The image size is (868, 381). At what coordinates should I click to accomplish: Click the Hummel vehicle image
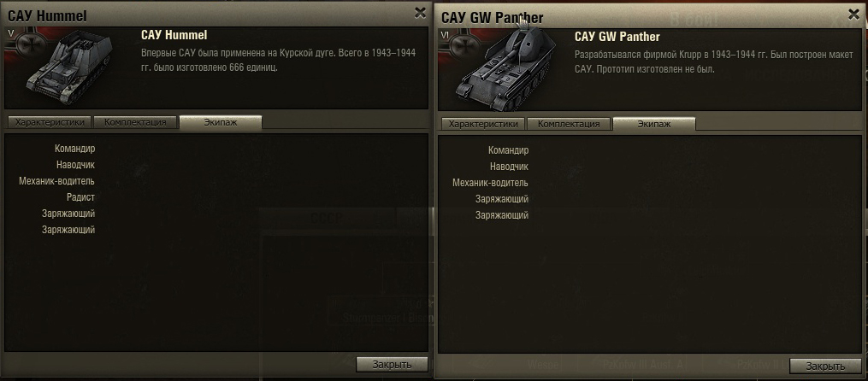[x=68, y=67]
